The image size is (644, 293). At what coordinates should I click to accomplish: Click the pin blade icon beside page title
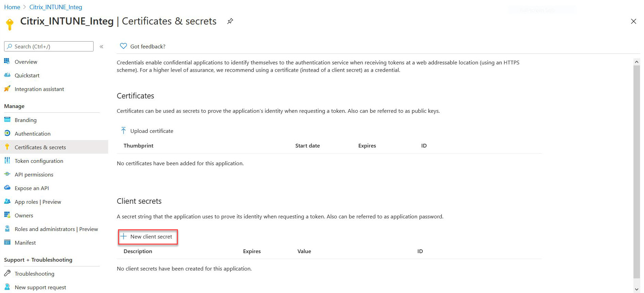230,21
